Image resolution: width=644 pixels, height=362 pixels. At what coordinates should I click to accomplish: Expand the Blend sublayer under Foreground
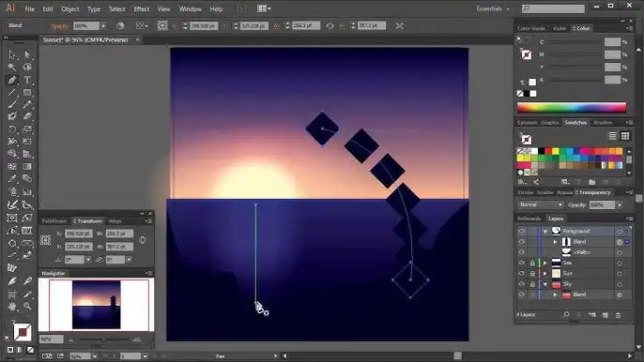point(556,242)
